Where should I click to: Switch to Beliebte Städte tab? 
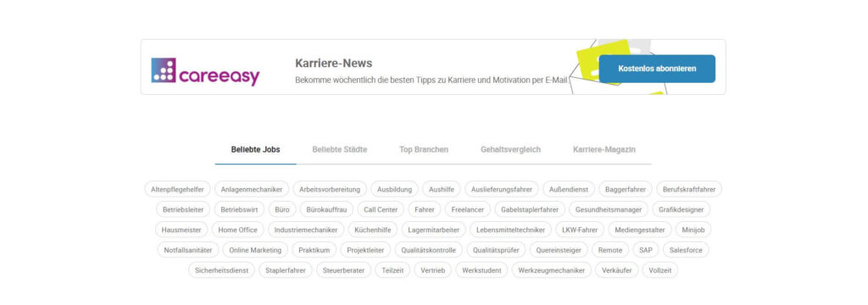(339, 149)
